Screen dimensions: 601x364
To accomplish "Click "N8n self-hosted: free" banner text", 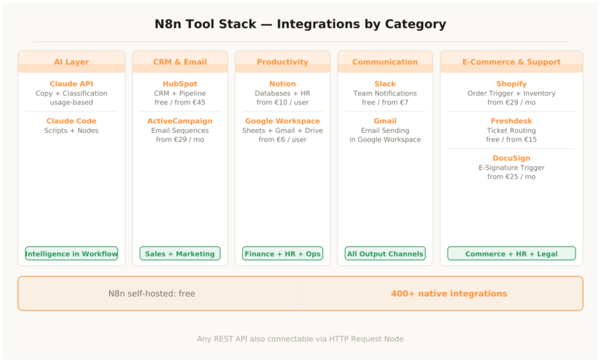I will tap(152, 294).
